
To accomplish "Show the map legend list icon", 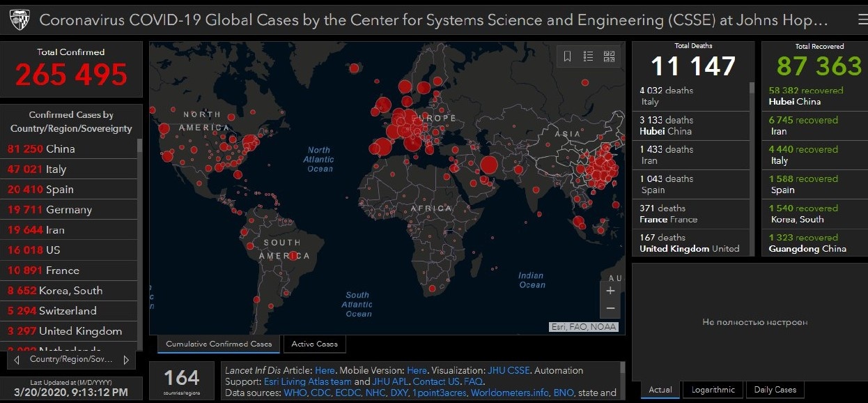I will click(588, 56).
